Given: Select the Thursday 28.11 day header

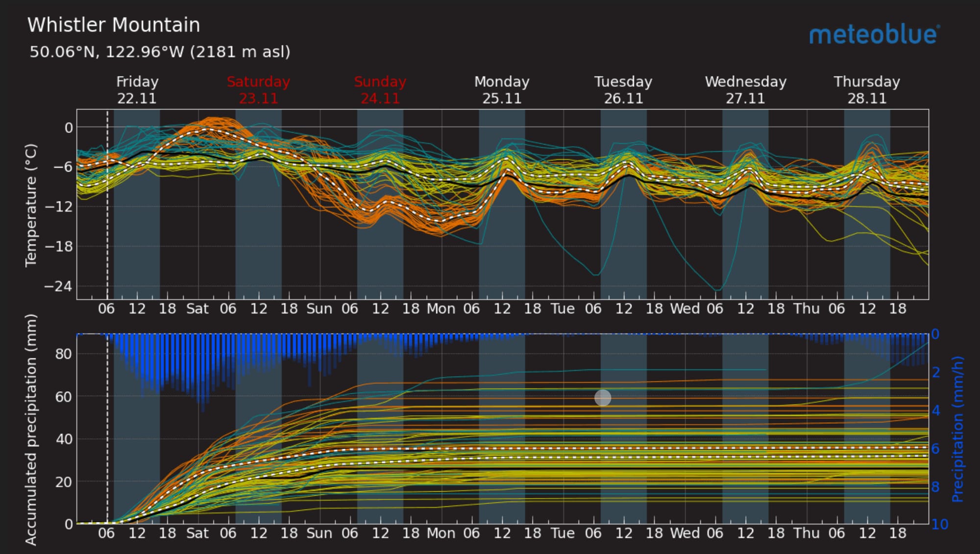Looking at the screenshot, I should click(x=867, y=90).
